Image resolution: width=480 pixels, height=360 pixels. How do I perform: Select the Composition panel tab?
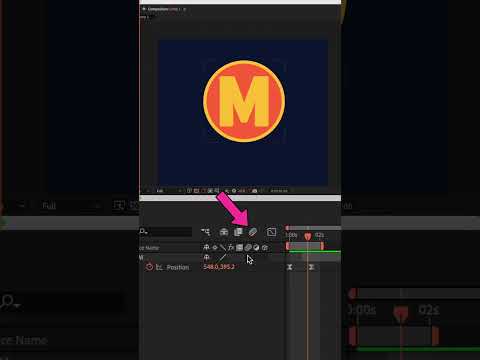[163, 9]
